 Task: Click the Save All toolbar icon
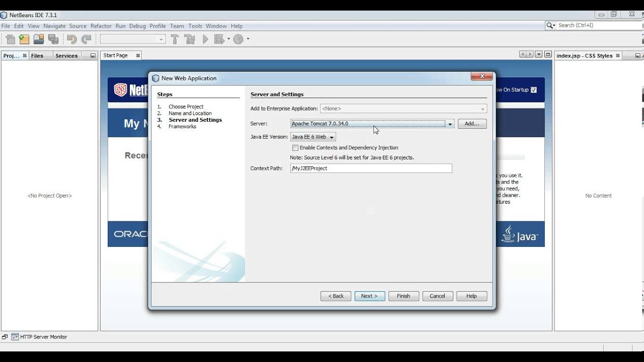click(53, 39)
